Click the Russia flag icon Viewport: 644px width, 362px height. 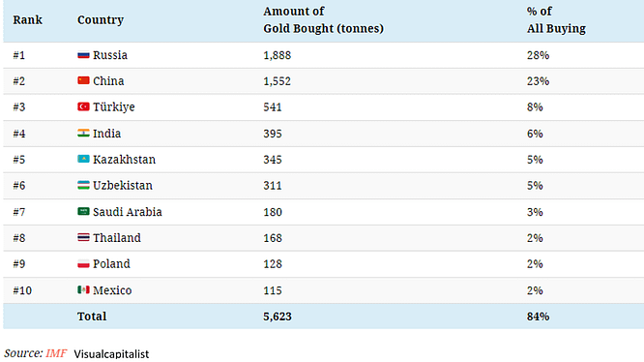click(83, 54)
